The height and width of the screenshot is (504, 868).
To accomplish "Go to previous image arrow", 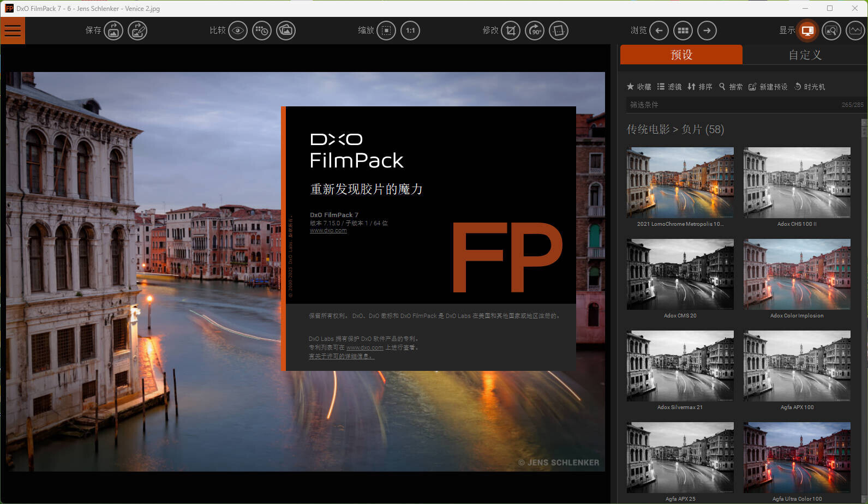I will tap(659, 31).
